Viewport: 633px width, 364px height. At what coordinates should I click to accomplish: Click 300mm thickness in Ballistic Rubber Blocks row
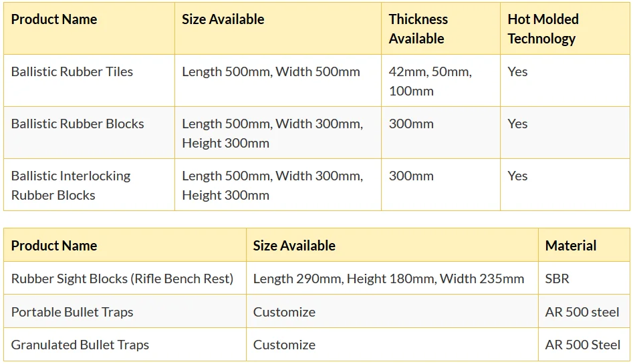411,124
